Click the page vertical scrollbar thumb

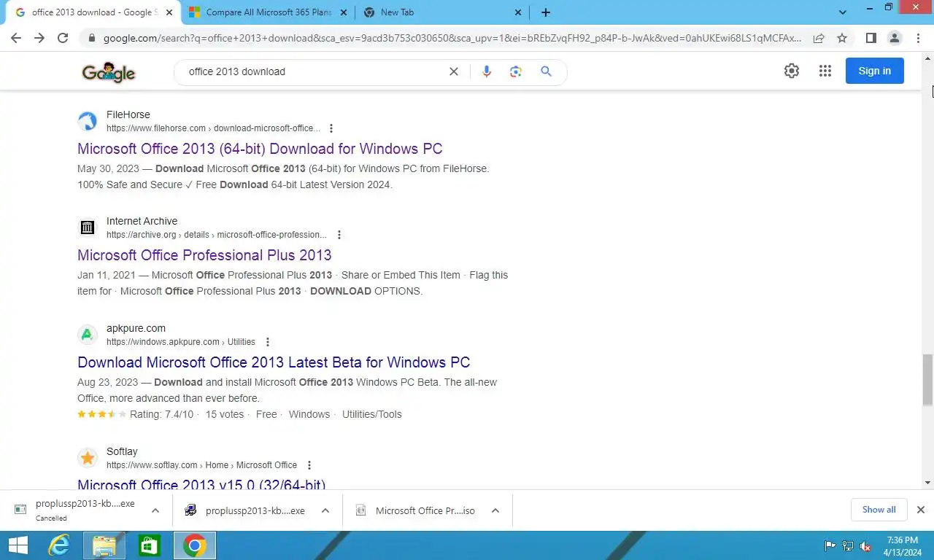927,379
